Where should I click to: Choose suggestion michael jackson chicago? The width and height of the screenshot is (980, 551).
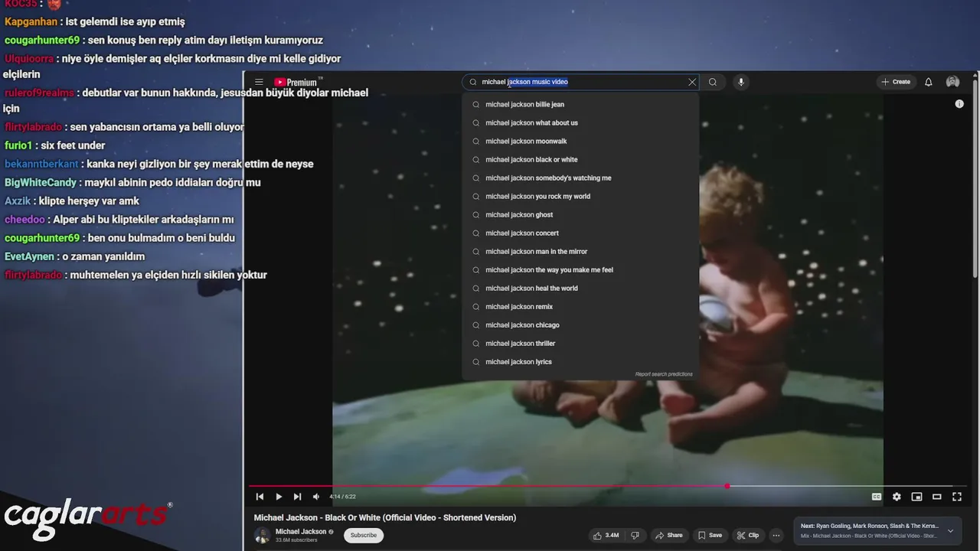click(580, 324)
